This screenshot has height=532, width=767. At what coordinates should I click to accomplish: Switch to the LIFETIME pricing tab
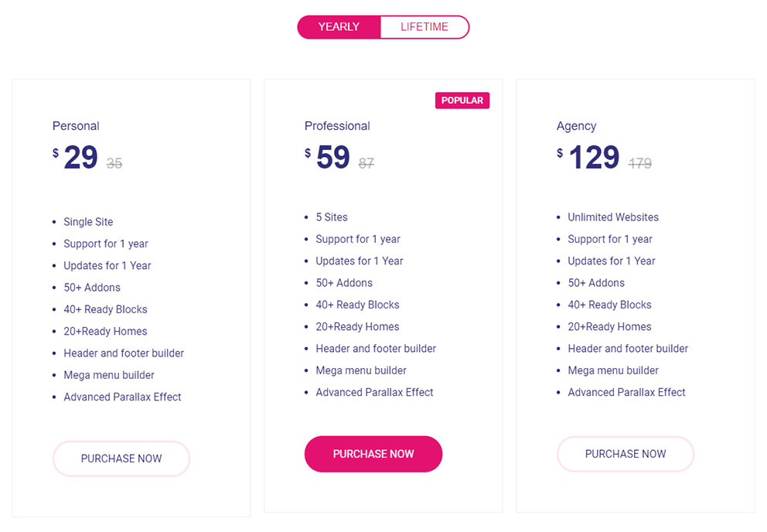424,26
